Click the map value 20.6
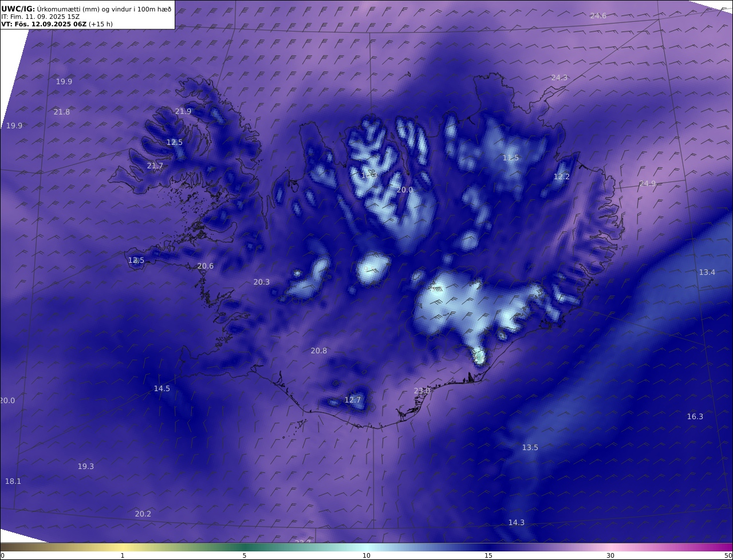Viewport: 733px width, 560px height. tap(206, 266)
